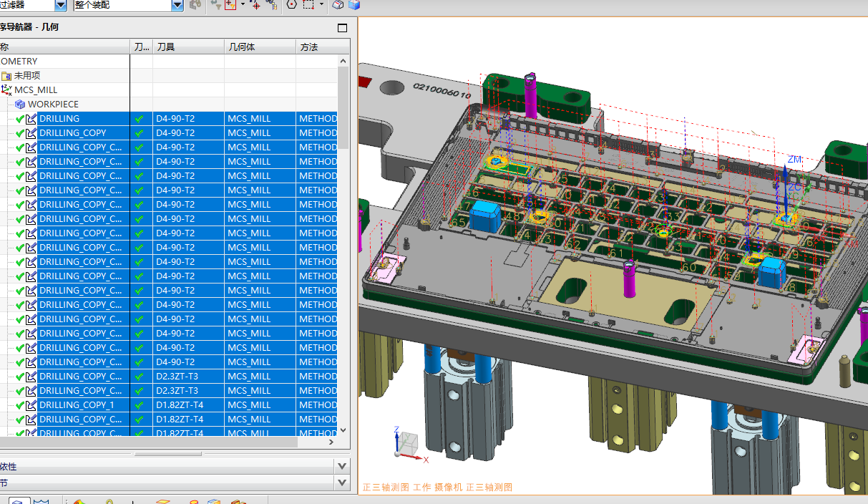Click the red crosshair point toolbar icon
The height and width of the screenshot is (504, 868).
(x=255, y=5)
